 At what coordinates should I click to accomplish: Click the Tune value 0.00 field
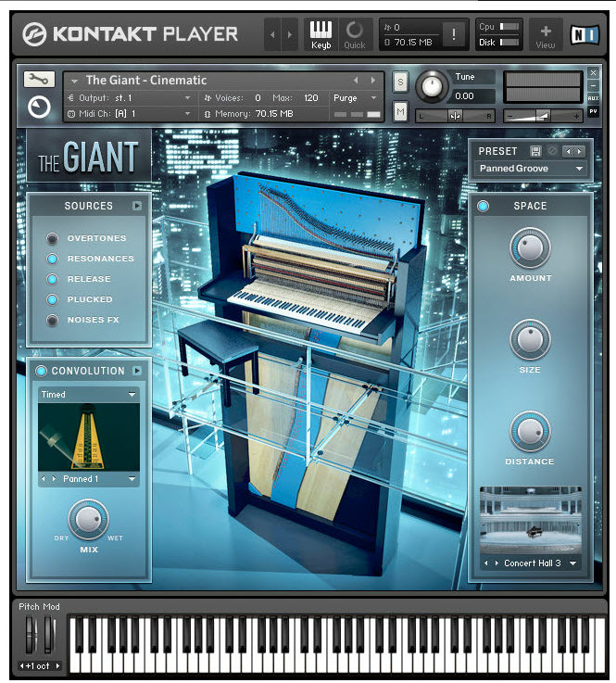[471, 96]
